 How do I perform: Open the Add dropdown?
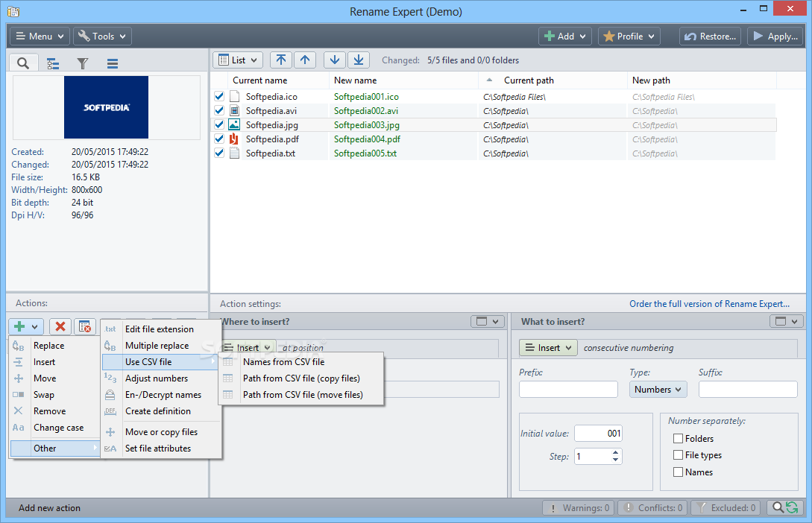[565, 37]
